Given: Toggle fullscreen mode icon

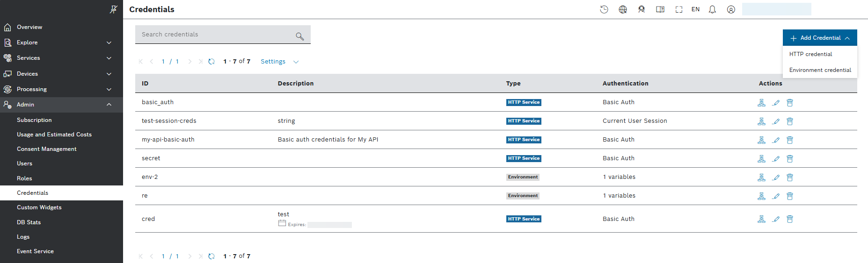Looking at the screenshot, I should point(679,9).
